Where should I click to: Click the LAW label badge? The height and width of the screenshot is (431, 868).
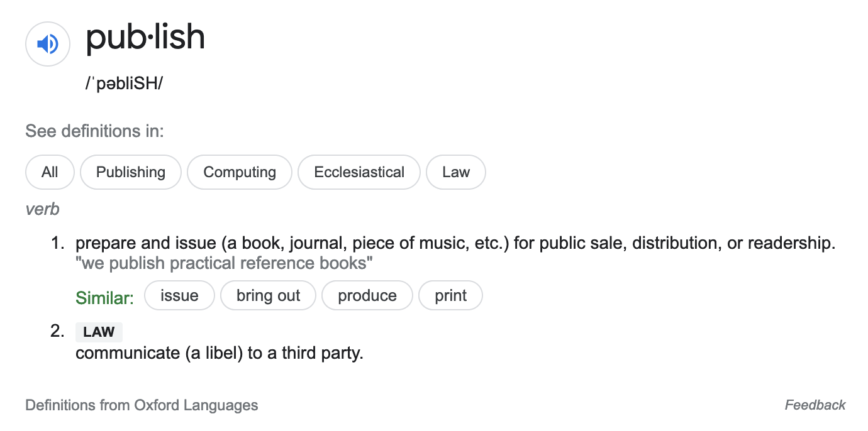pyautogui.click(x=99, y=332)
